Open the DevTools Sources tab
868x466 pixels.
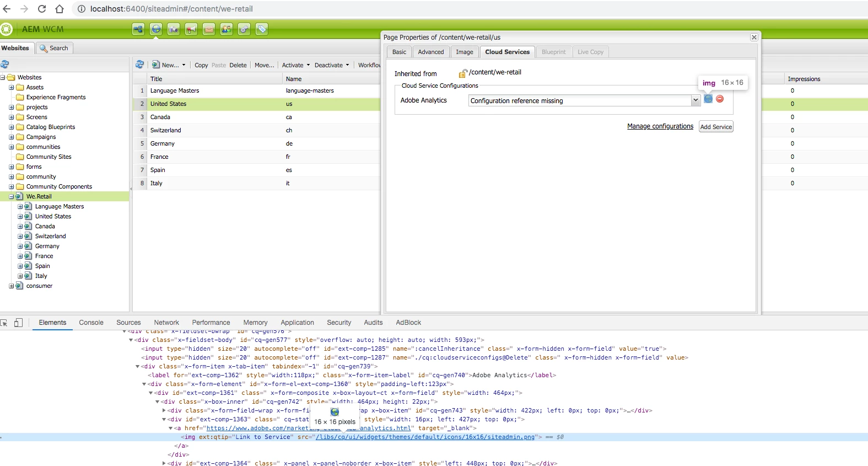click(x=128, y=323)
